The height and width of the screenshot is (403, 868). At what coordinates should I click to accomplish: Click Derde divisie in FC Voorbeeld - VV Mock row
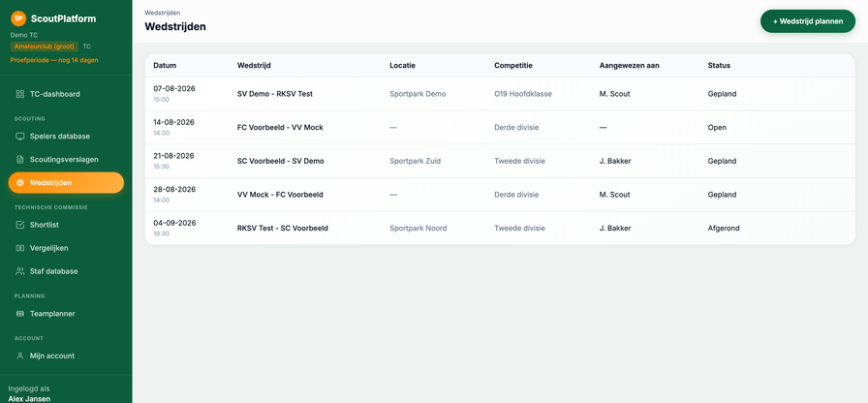coord(516,127)
